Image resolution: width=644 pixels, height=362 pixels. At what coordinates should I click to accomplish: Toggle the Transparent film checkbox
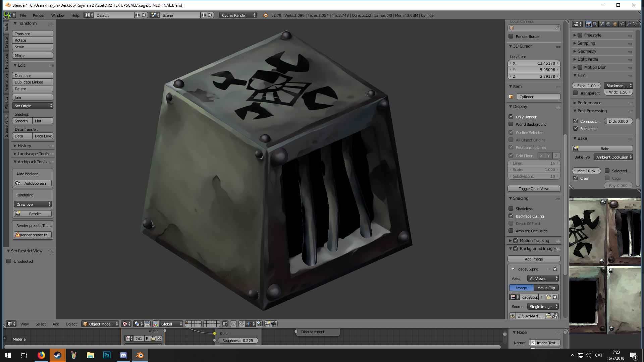point(576,93)
